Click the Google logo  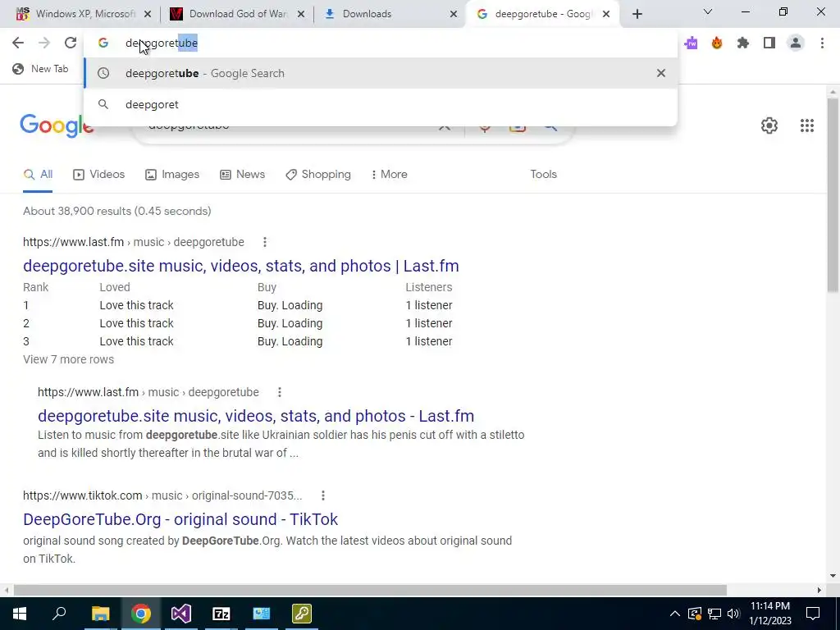coord(57,126)
